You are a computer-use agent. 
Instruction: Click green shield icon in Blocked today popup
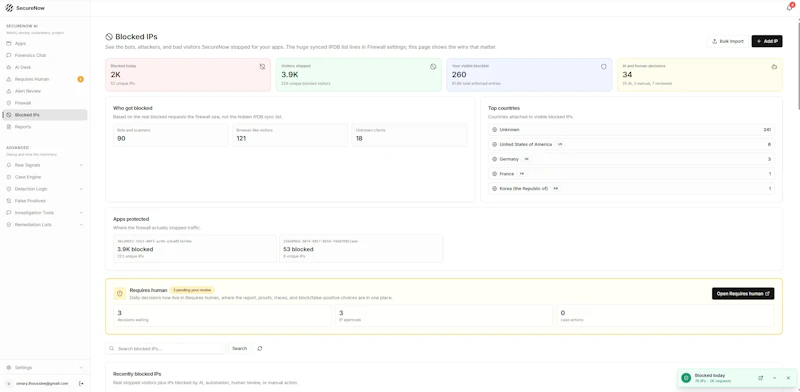[686, 378]
